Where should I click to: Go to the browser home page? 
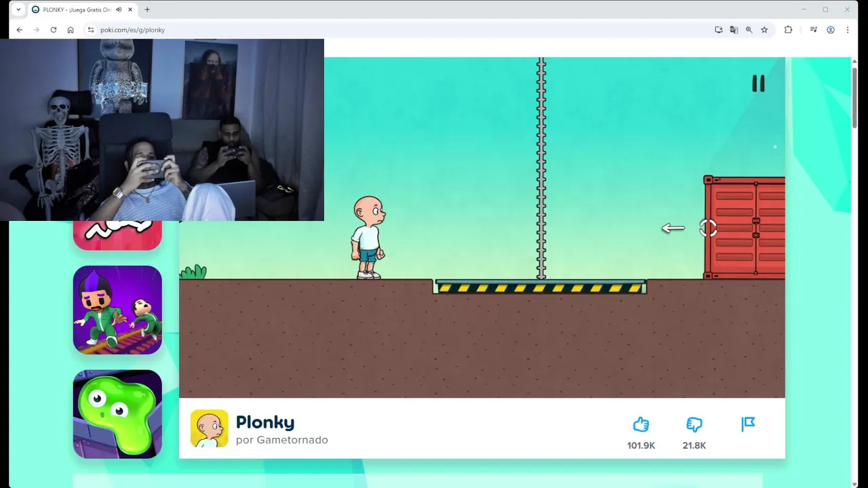coord(71,30)
